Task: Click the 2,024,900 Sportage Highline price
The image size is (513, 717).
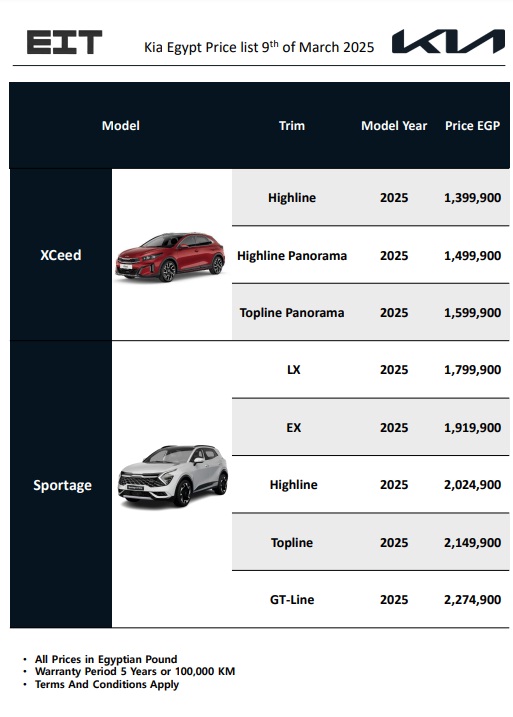Action: (x=472, y=485)
